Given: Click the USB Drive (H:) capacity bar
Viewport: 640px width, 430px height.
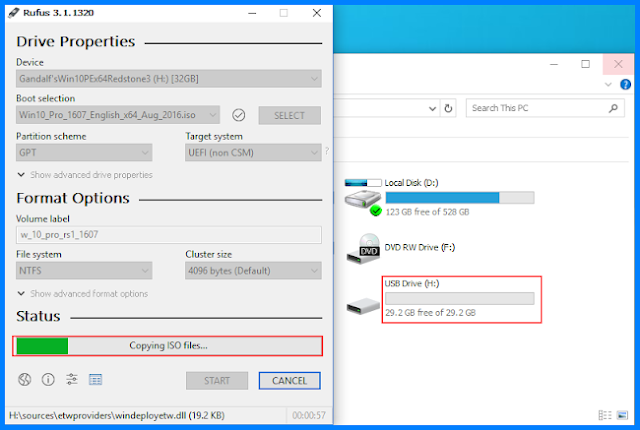Looking at the screenshot, I should click(x=460, y=298).
